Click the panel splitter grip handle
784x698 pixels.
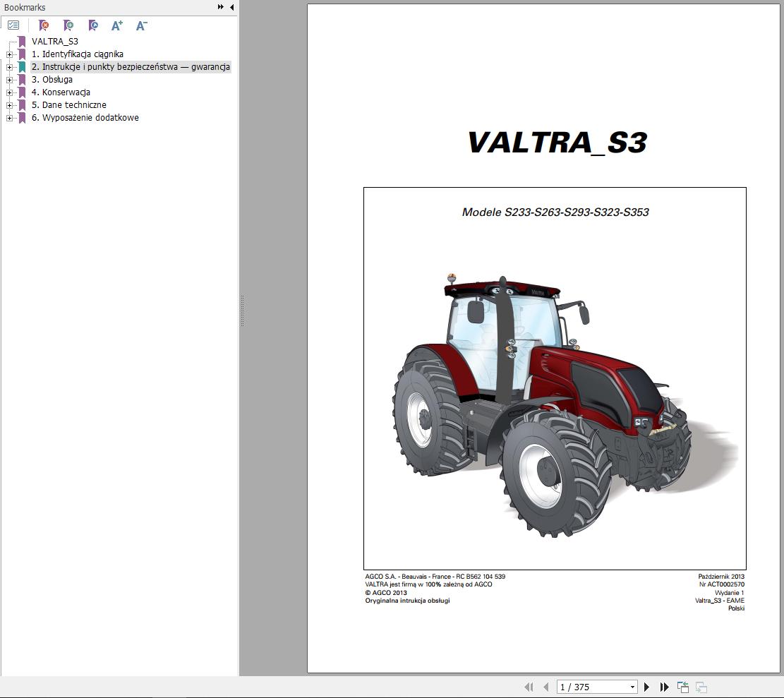243,311
